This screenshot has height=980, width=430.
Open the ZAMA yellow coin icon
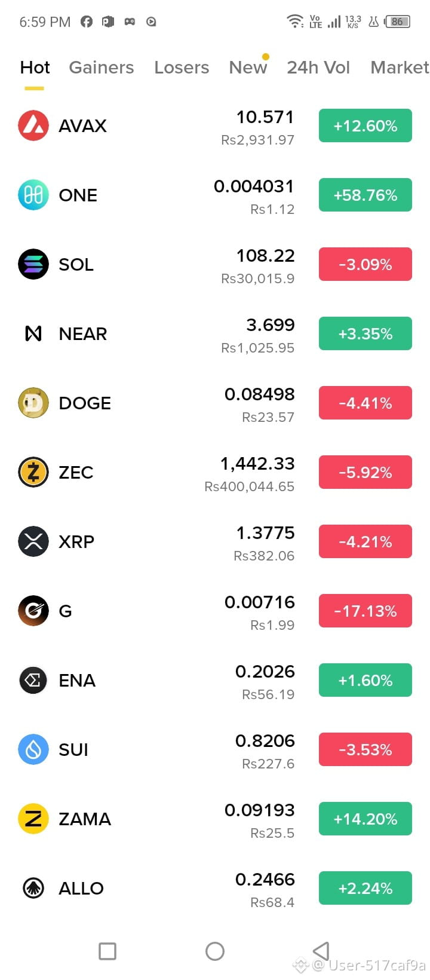(33, 819)
